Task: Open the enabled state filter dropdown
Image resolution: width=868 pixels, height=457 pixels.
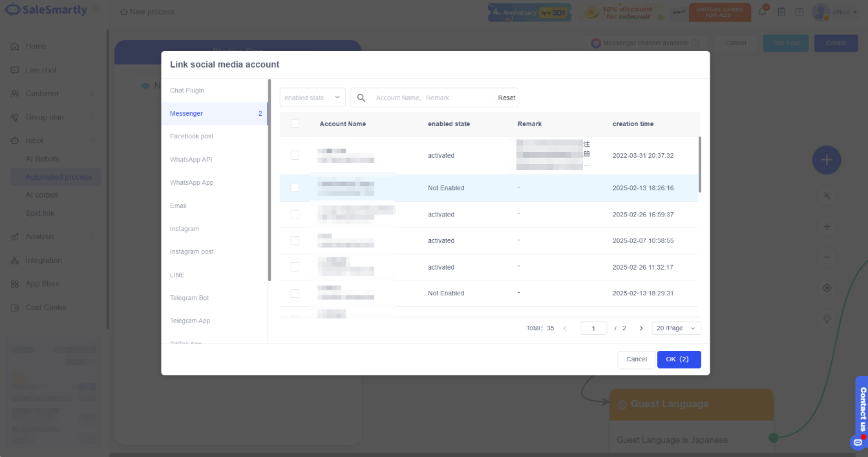Action: 312,98
